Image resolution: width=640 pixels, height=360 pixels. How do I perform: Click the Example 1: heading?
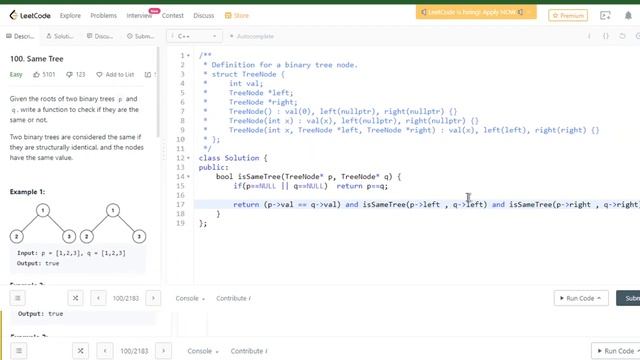click(x=27, y=192)
